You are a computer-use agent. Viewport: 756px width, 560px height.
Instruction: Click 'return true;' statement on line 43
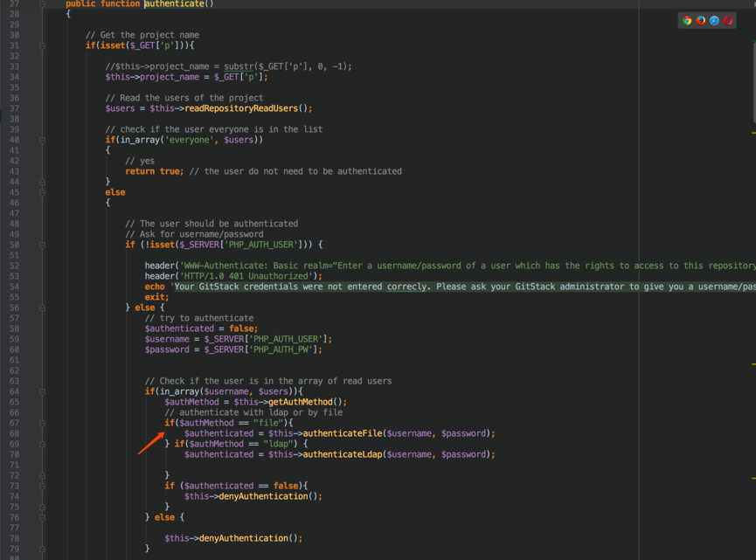pos(155,171)
